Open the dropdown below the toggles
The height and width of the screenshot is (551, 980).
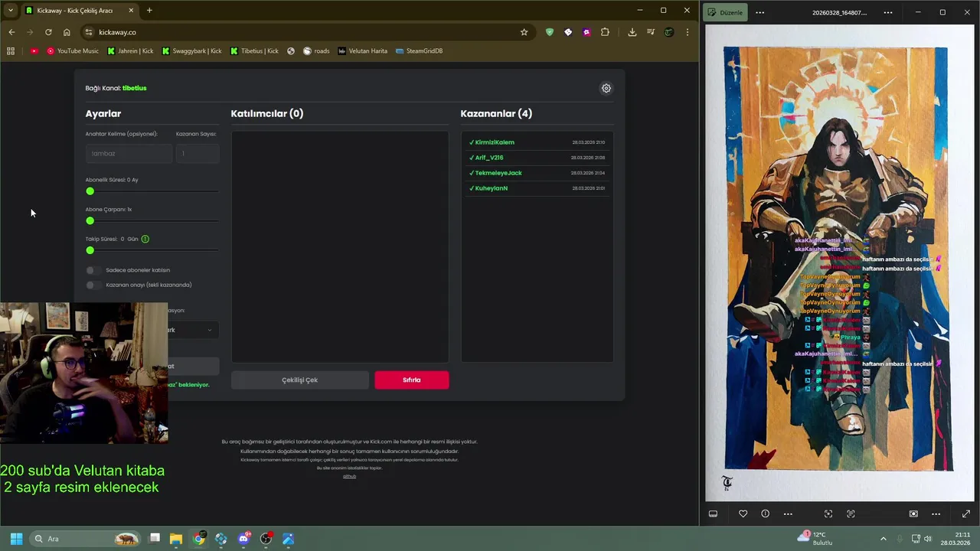pos(193,330)
